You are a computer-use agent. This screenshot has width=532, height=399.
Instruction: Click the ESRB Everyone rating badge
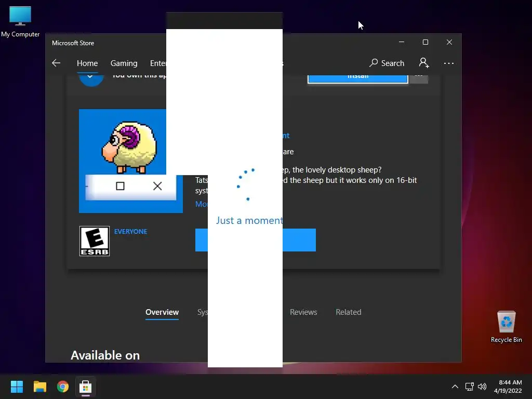point(95,241)
